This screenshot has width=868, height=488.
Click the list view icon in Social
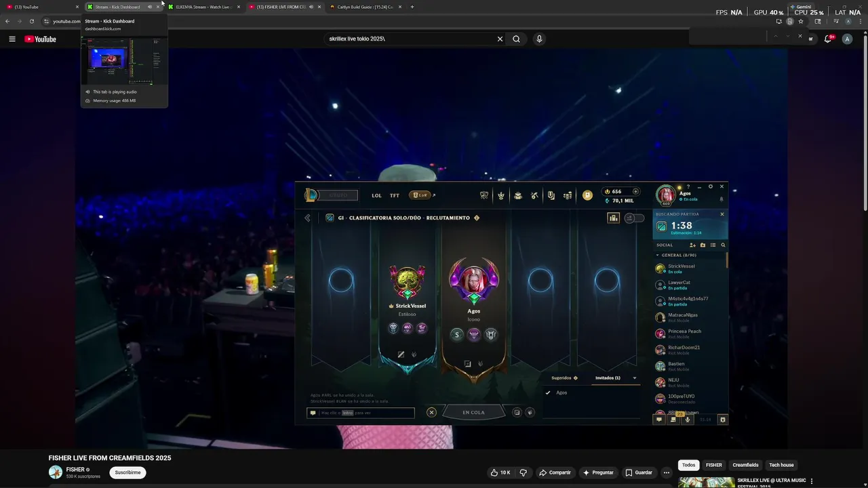tap(713, 245)
